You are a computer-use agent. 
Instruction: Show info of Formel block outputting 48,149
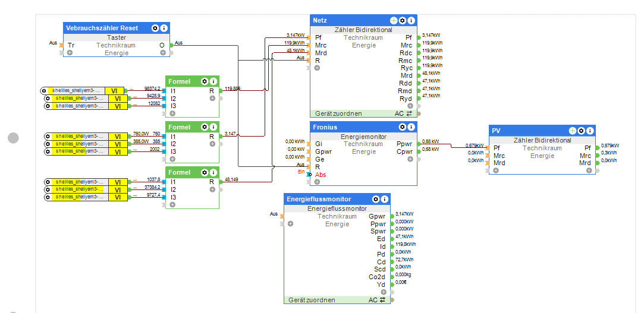point(213,172)
